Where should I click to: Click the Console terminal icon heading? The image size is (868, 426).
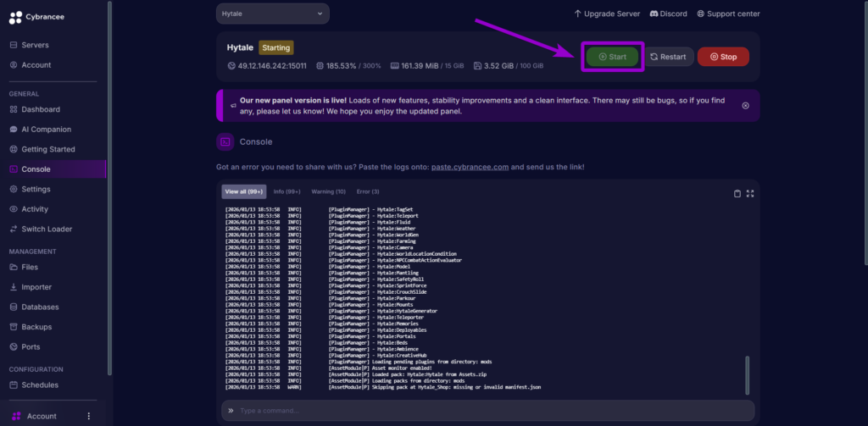[225, 141]
